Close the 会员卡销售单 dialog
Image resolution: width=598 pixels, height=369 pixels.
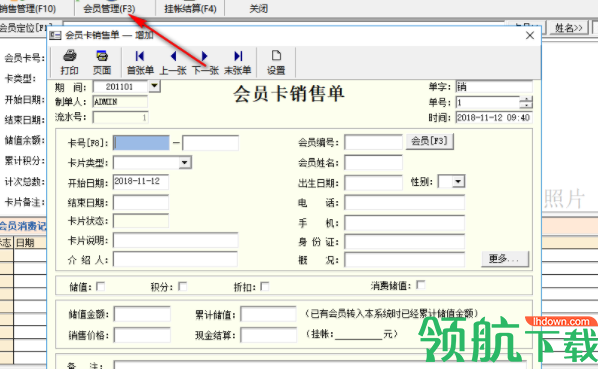529,35
